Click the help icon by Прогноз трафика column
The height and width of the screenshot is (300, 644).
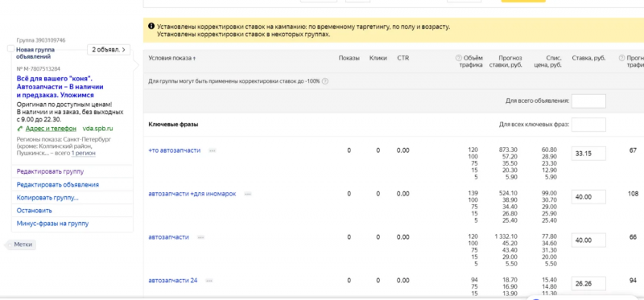(621, 58)
